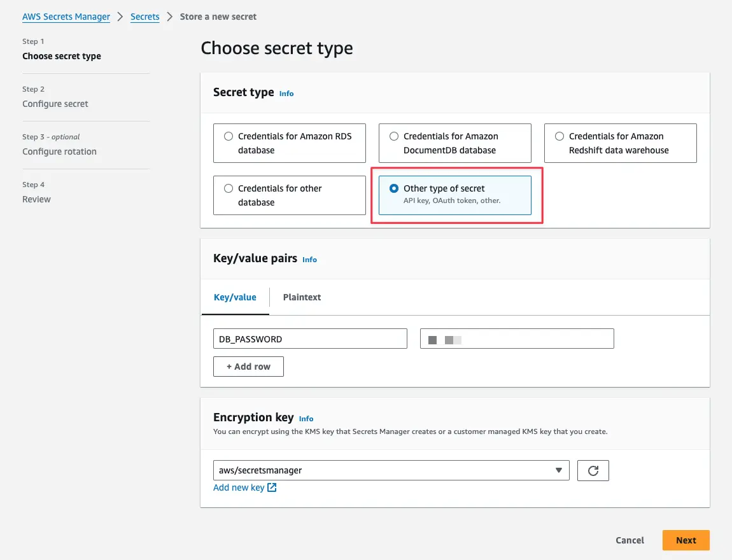Image resolution: width=732 pixels, height=560 pixels.
Task: Click Choose secret type step in sidebar
Action: (62, 56)
